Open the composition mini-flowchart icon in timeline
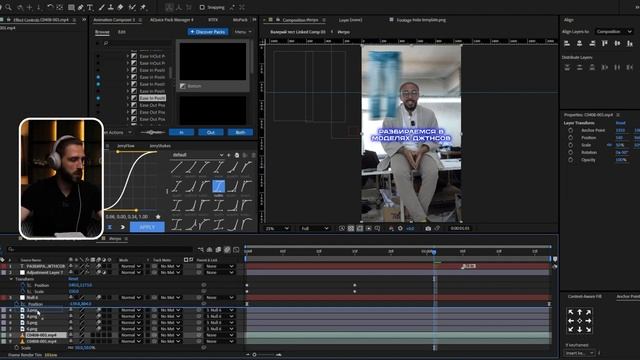Screen dimensions: 640x360 (x=200, y=249)
